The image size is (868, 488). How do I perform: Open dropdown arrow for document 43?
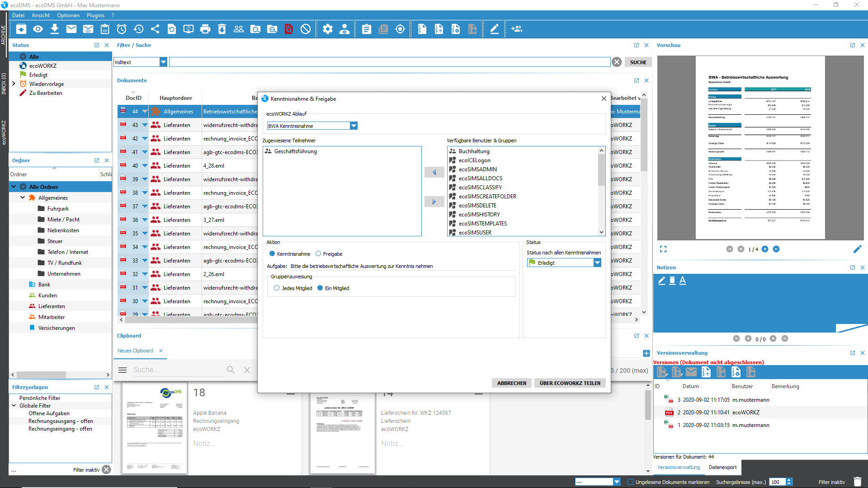[x=145, y=125]
